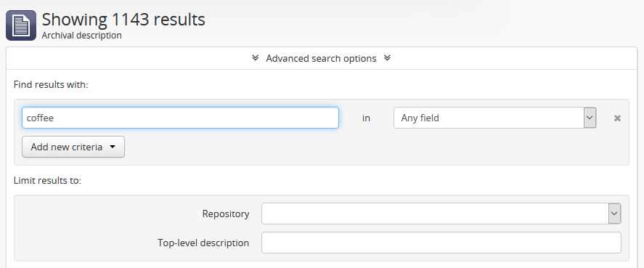This screenshot has height=268, width=644.
Task: Focus the coffee search text field
Action: (180, 118)
